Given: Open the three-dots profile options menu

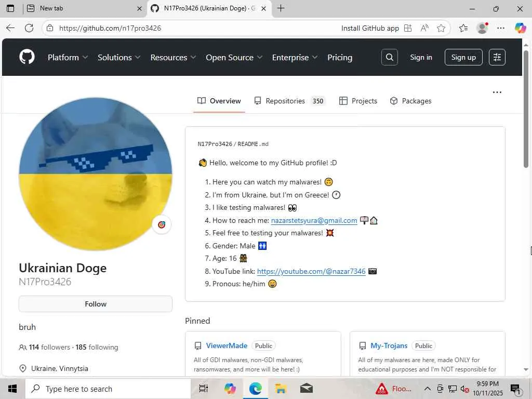Looking at the screenshot, I should [x=497, y=92].
